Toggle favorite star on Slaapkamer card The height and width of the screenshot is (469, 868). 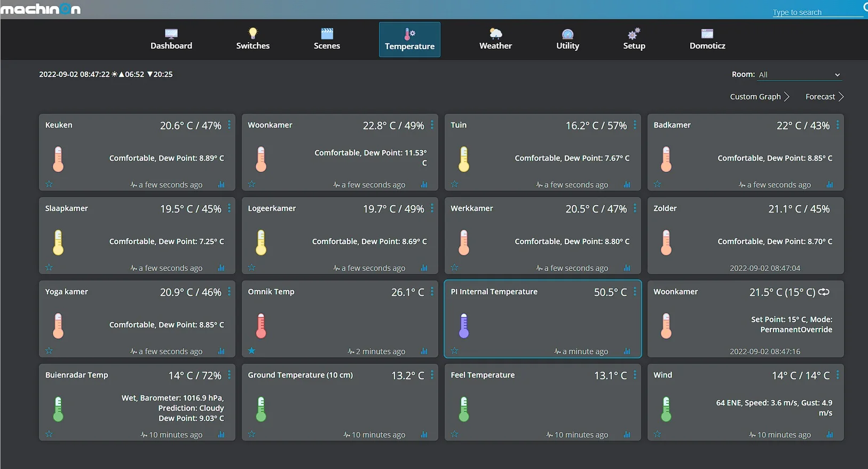point(49,268)
